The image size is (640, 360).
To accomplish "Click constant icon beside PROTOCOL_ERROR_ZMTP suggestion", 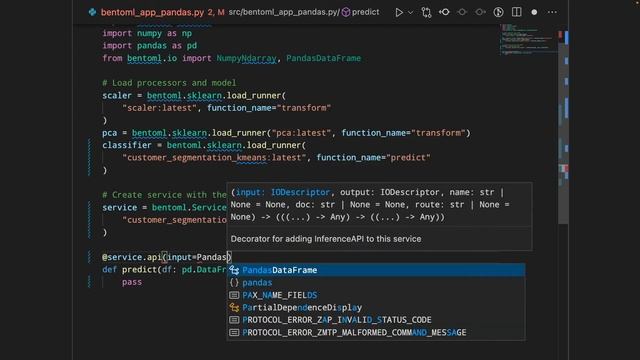I will point(234,333).
